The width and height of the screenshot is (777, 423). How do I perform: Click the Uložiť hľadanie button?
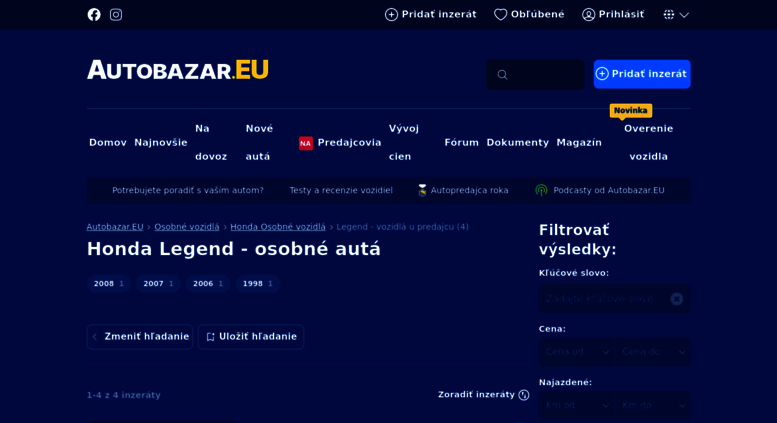[x=251, y=337]
